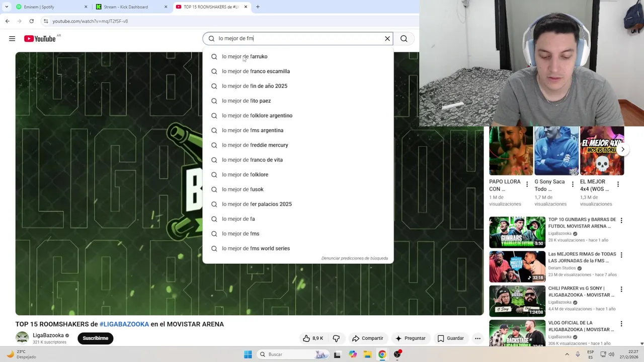Open Google Chrome from the taskbar

pyautogui.click(x=382, y=354)
